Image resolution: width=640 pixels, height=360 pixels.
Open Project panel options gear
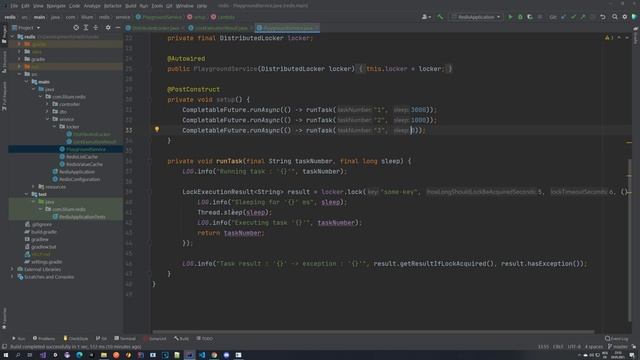pos(108,28)
